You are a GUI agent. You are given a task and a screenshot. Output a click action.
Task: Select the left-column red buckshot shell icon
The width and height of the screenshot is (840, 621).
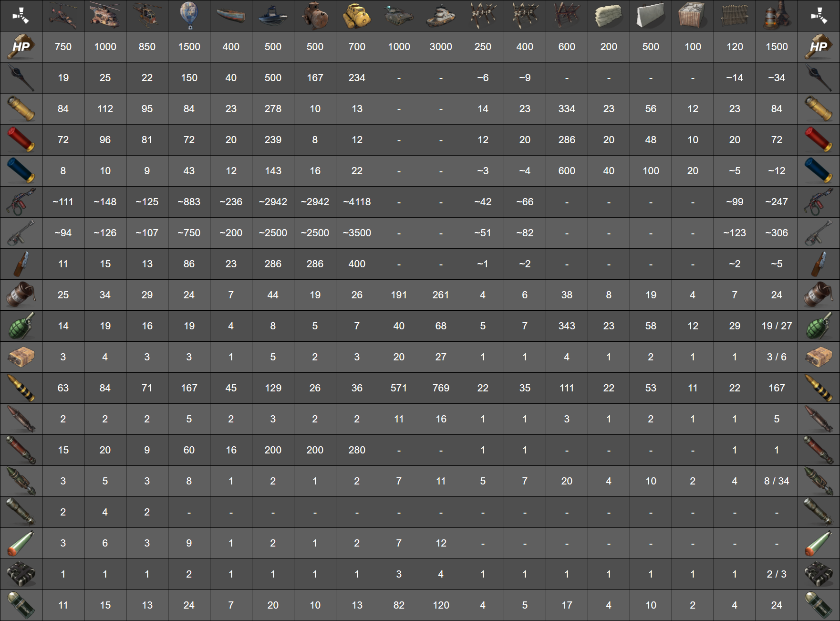[x=21, y=140]
